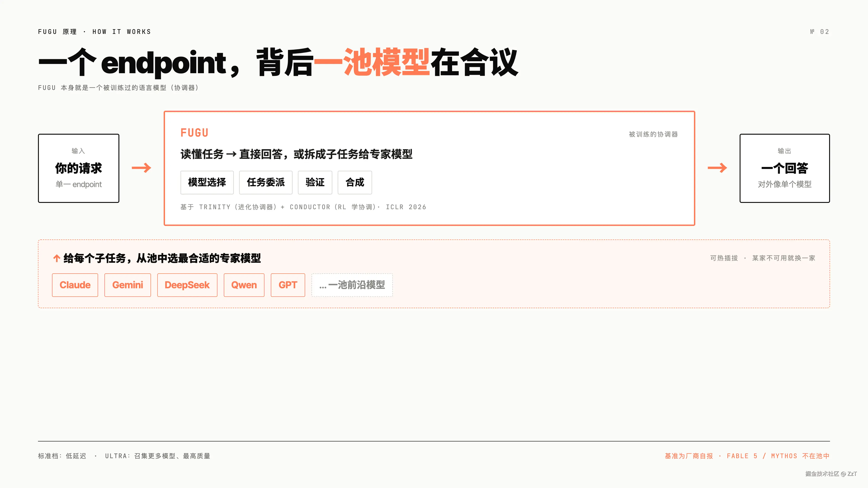Click the '给每个子任务，从池中选最合适的专家模型' heading

pos(162,258)
